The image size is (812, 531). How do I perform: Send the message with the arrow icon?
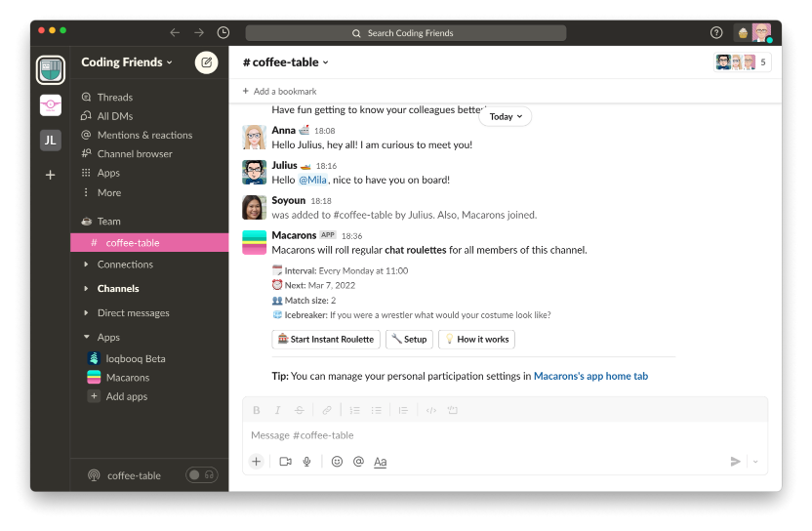coord(735,461)
